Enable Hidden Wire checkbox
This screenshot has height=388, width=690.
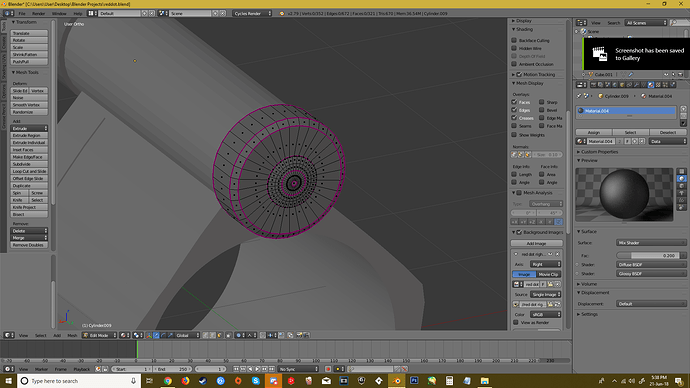[x=514, y=48]
